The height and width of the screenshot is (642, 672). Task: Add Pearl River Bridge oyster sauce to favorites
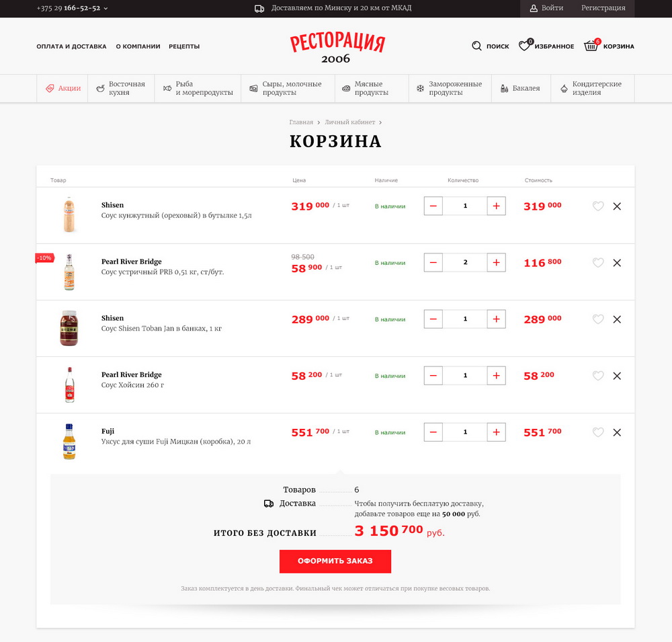[x=598, y=262]
